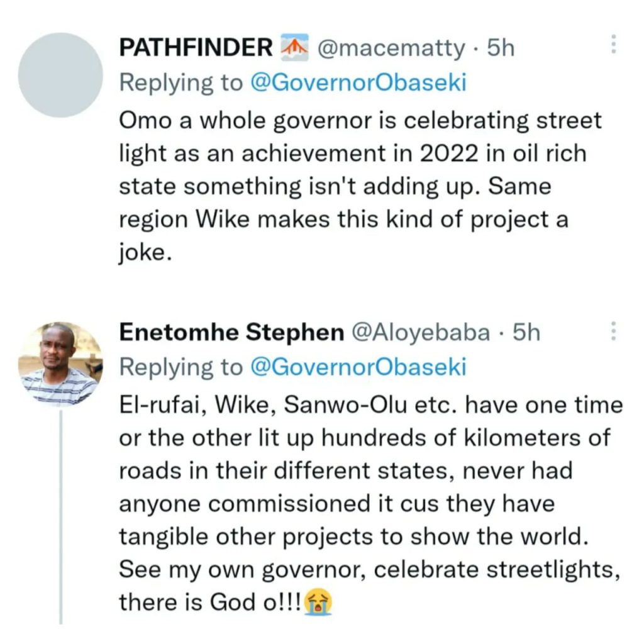Open @GovernorObaseki in PATHFINDER's reply line

(x=358, y=82)
